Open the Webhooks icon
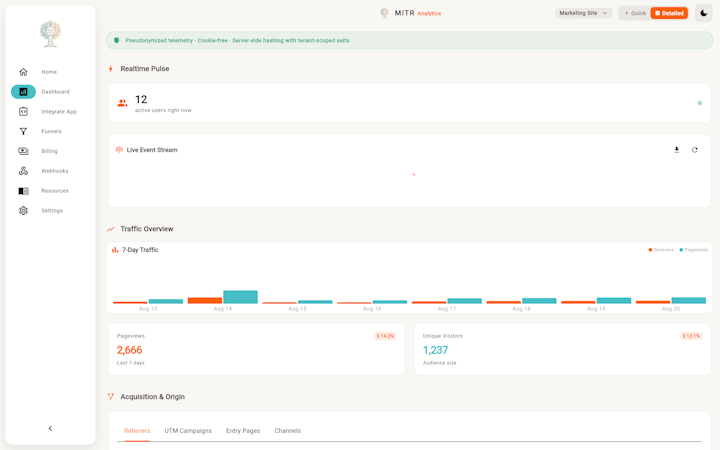This screenshot has width=720, height=450. [23, 171]
